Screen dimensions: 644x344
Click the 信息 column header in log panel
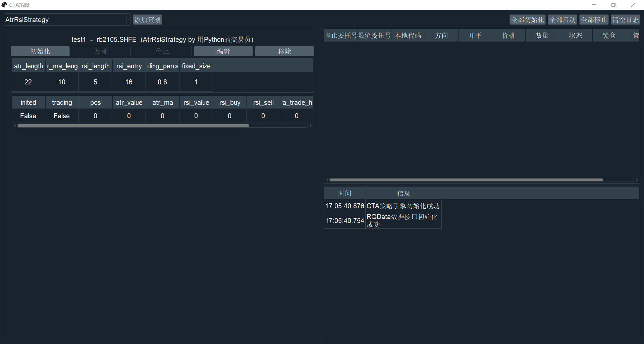[x=404, y=193]
